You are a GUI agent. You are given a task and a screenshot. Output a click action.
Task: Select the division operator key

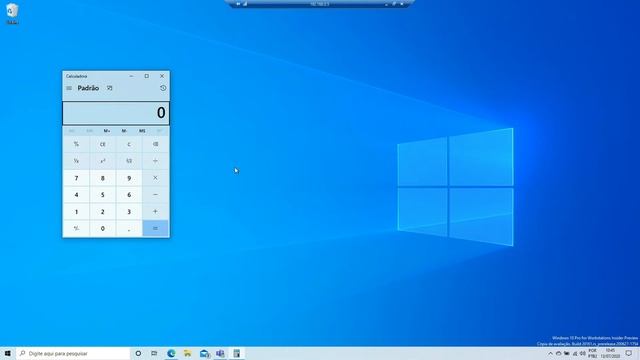pyautogui.click(x=155, y=161)
